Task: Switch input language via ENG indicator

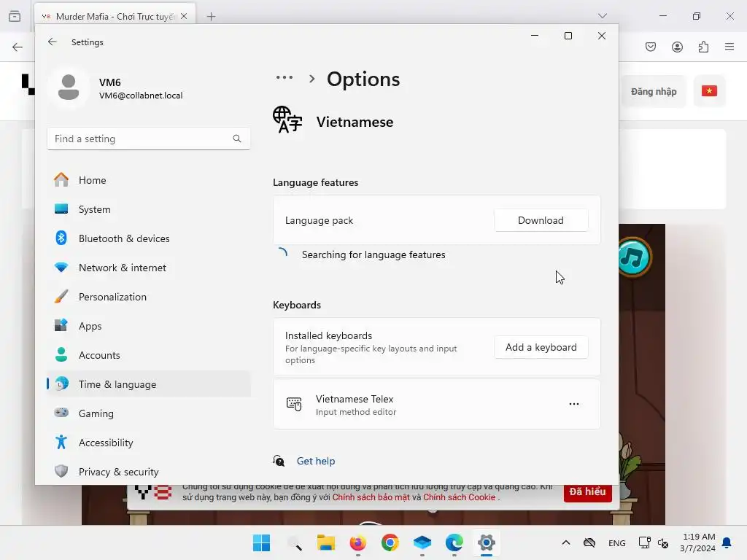Action: point(617,543)
